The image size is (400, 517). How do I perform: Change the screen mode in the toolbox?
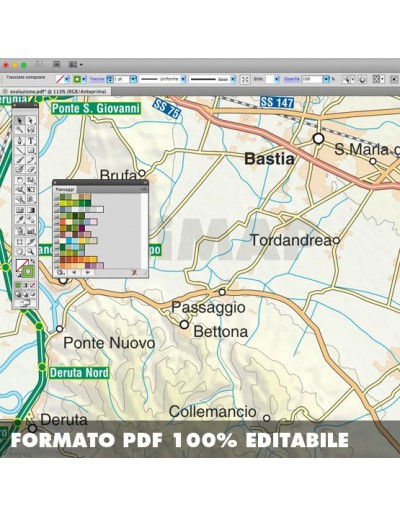(25, 303)
